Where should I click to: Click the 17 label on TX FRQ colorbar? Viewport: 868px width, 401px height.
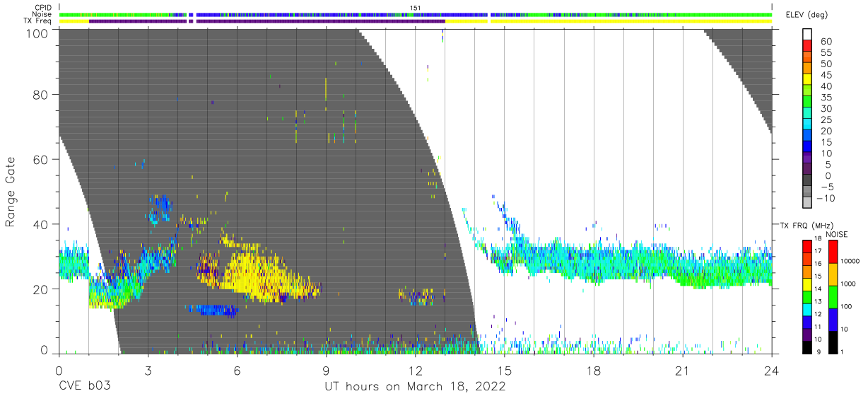coord(817,251)
